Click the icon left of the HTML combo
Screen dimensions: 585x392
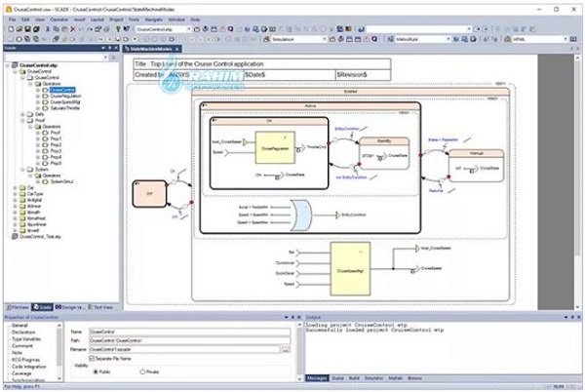507,39
